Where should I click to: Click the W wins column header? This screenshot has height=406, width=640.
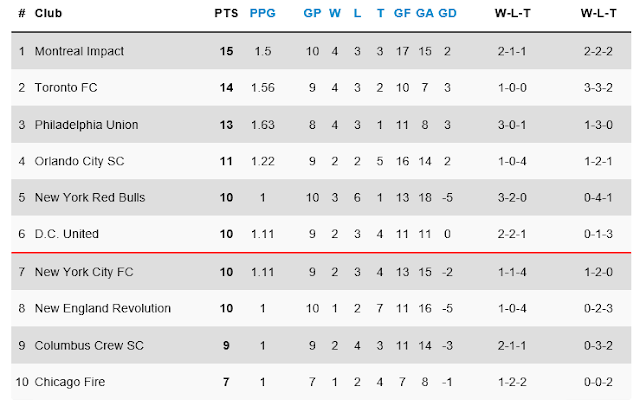[x=335, y=13]
